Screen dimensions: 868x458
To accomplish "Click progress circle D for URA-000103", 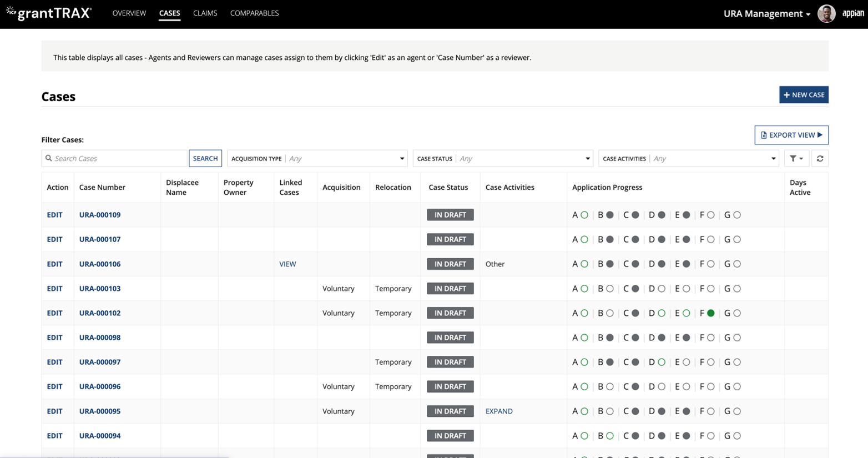I will tap(662, 289).
